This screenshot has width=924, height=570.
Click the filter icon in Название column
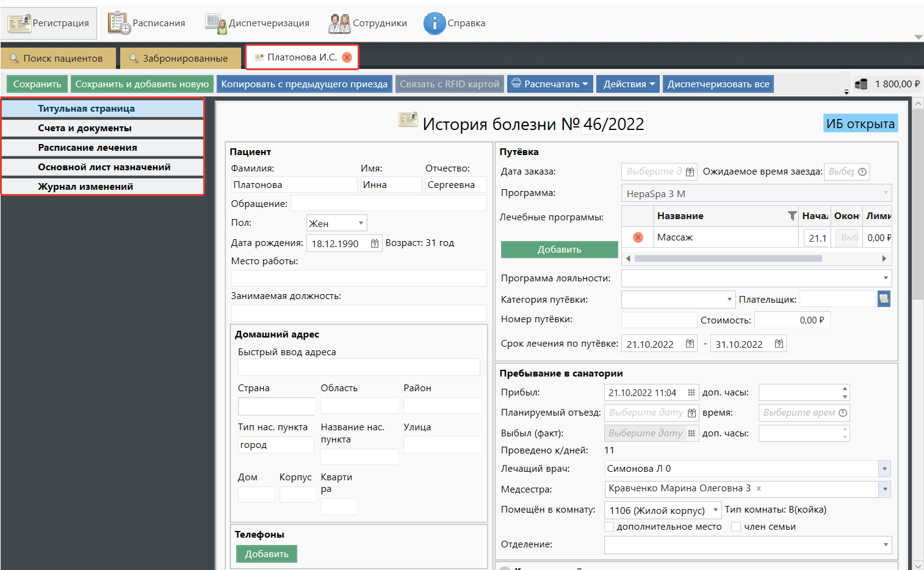tap(792, 216)
